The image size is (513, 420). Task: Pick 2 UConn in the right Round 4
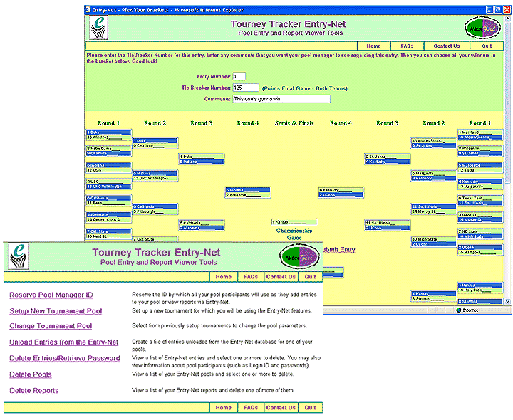click(341, 195)
